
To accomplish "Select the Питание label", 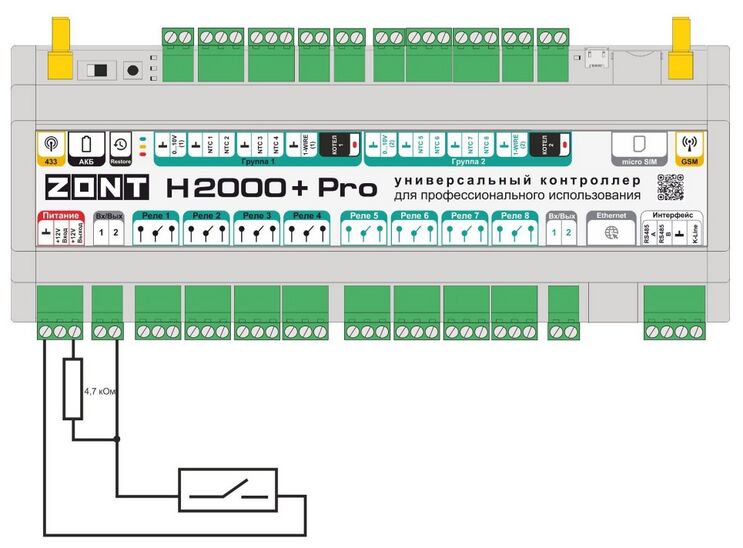I will (60, 216).
